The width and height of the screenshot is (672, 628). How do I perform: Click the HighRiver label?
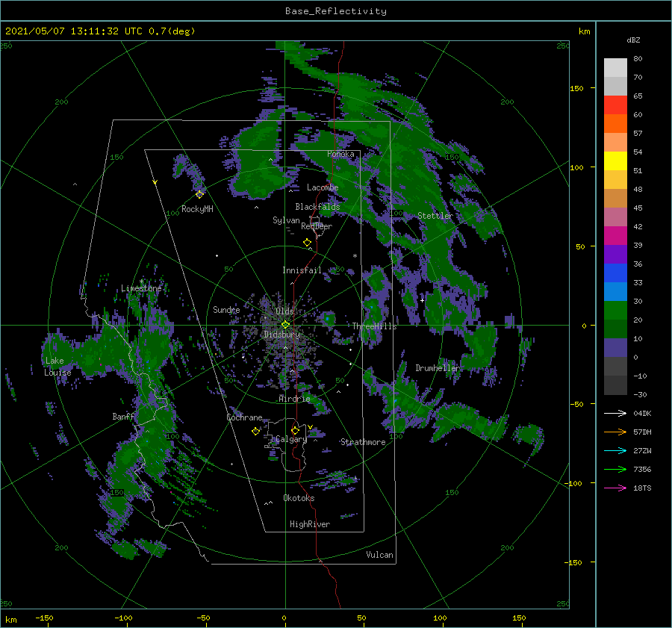(310, 524)
